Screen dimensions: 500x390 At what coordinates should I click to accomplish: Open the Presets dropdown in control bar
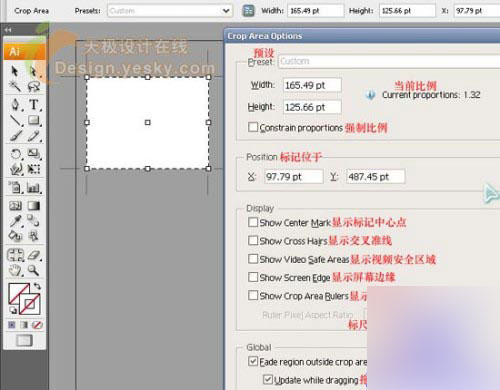(170, 11)
